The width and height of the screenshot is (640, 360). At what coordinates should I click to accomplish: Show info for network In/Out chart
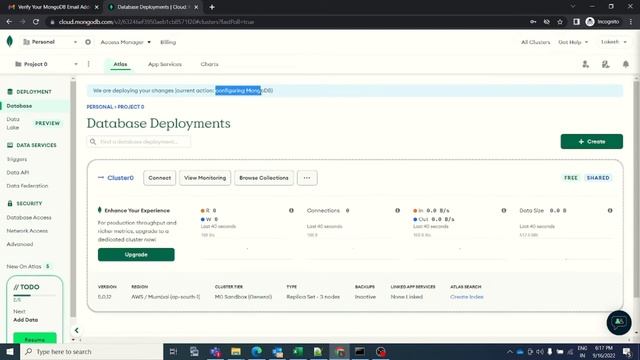pos(504,211)
